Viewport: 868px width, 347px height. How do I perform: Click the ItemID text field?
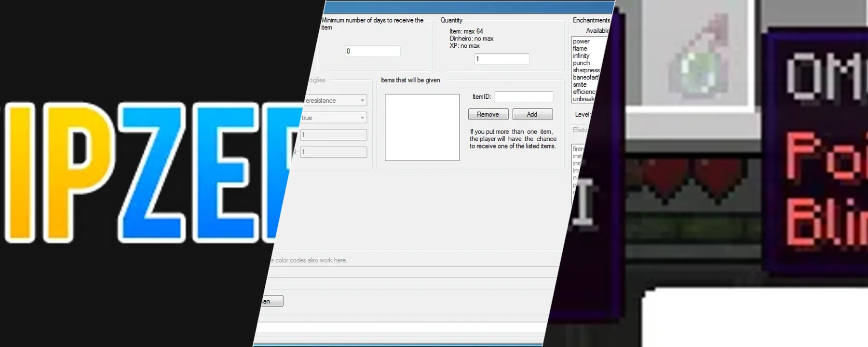pyautogui.click(x=524, y=97)
